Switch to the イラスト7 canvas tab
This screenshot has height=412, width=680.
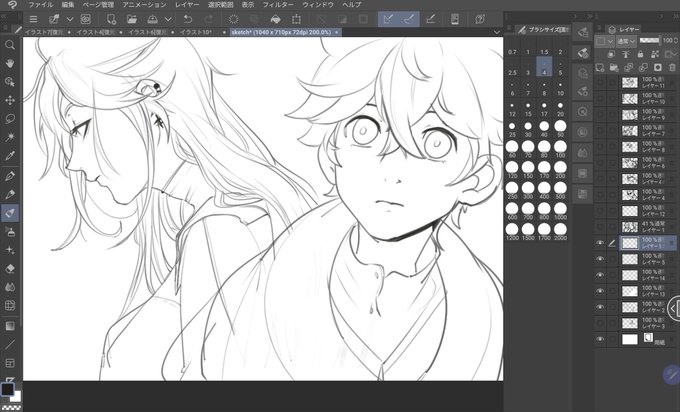tap(44, 32)
